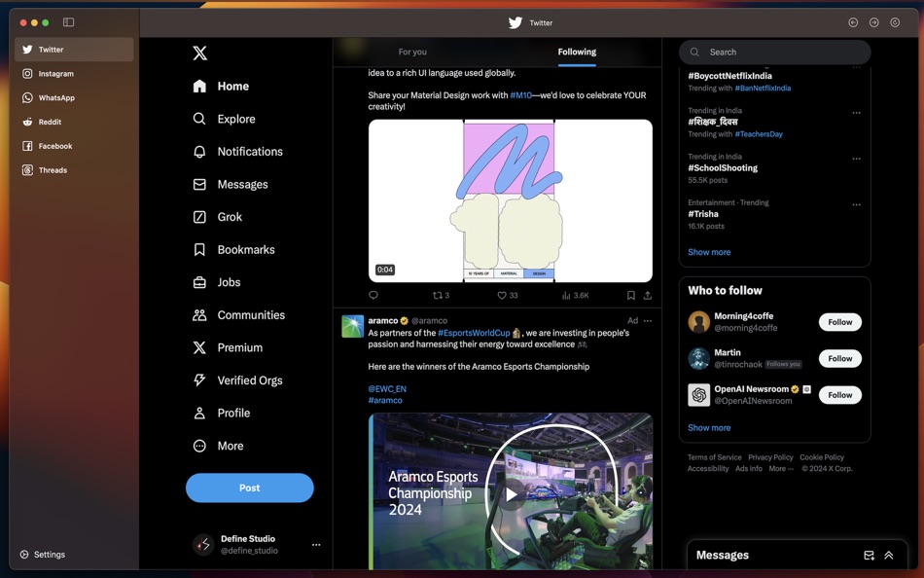924x578 pixels.
Task: Select Twitter in the app sidebar
Action: (74, 50)
